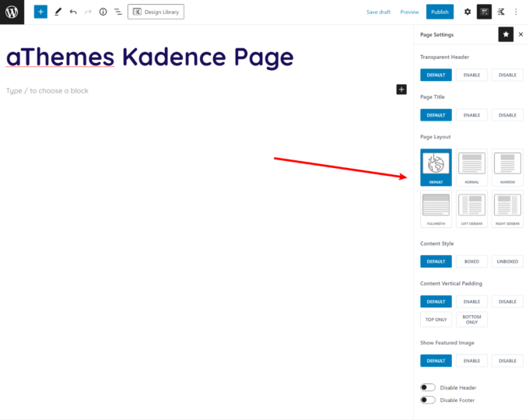Select the Right Sidebar page layout
The height and width of the screenshot is (420, 529).
pos(507,208)
